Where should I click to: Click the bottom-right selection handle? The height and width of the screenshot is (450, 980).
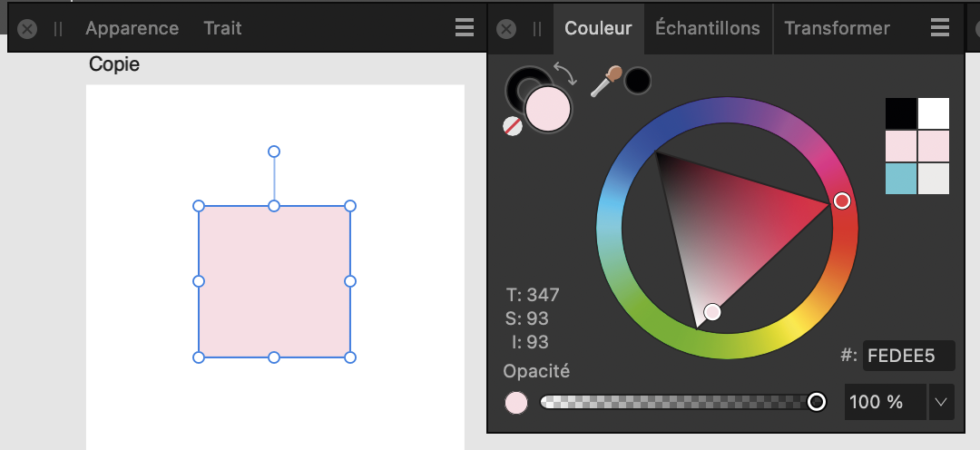350,357
